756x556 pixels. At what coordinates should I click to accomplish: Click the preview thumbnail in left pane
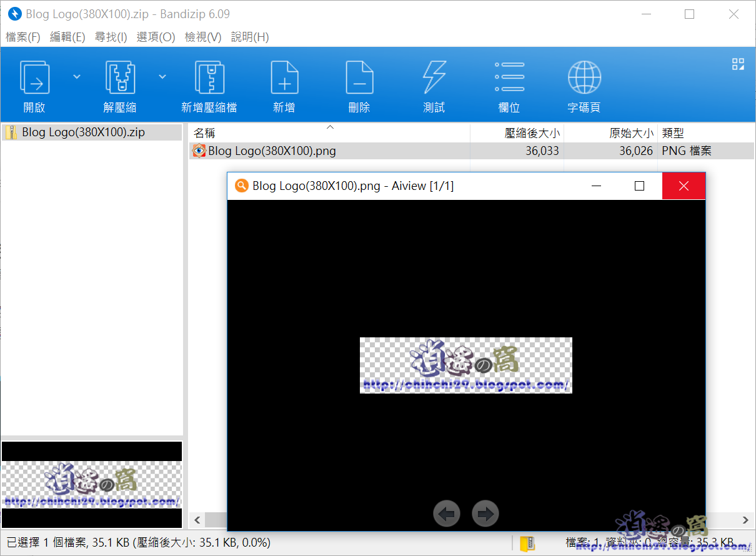pos(92,485)
